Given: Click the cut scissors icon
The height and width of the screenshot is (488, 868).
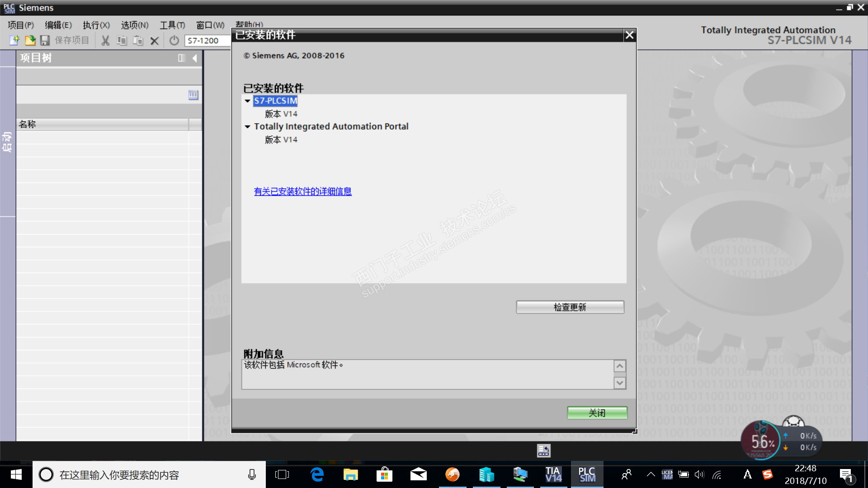Looking at the screenshot, I should (105, 41).
